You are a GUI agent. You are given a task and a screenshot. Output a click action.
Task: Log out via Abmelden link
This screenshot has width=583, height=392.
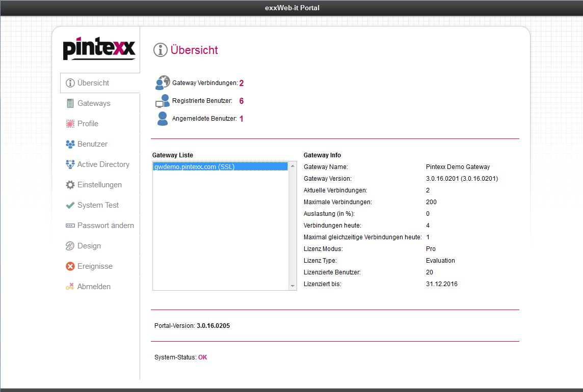click(x=94, y=287)
